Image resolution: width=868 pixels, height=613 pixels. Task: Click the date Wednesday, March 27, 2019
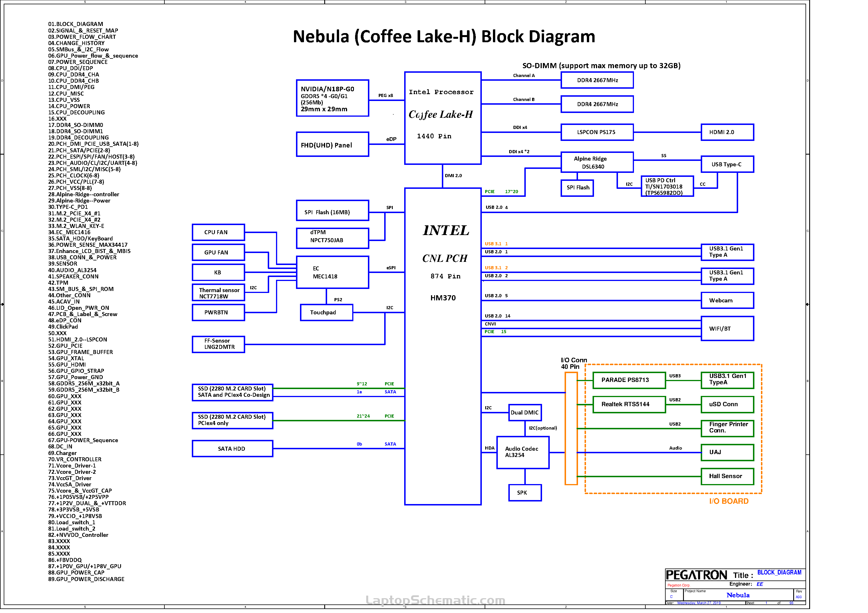(x=699, y=604)
